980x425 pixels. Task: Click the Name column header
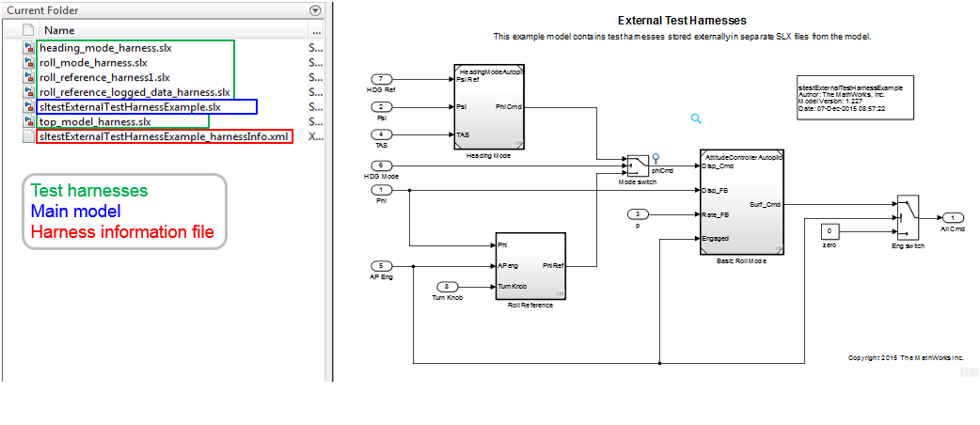coord(59,30)
